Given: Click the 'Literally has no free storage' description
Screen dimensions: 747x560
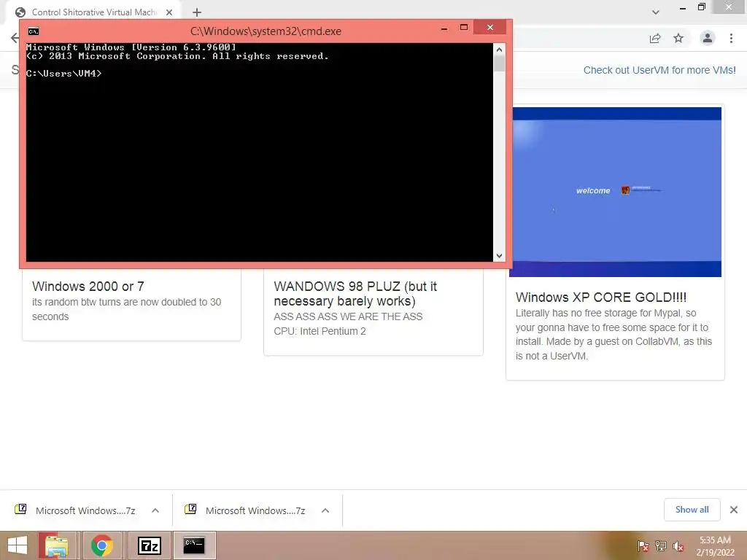Looking at the screenshot, I should click(614, 334).
